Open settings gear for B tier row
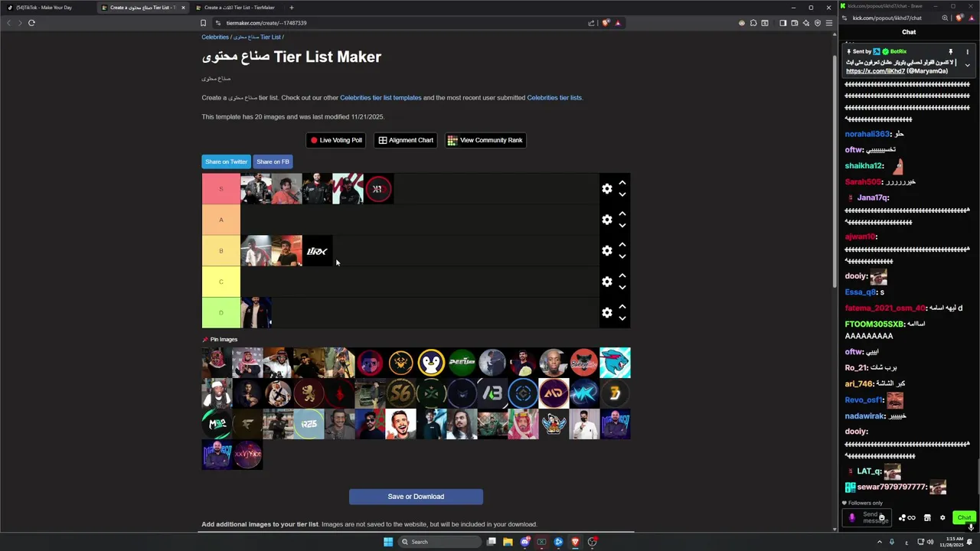The height and width of the screenshot is (551, 980). coord(607,251)
